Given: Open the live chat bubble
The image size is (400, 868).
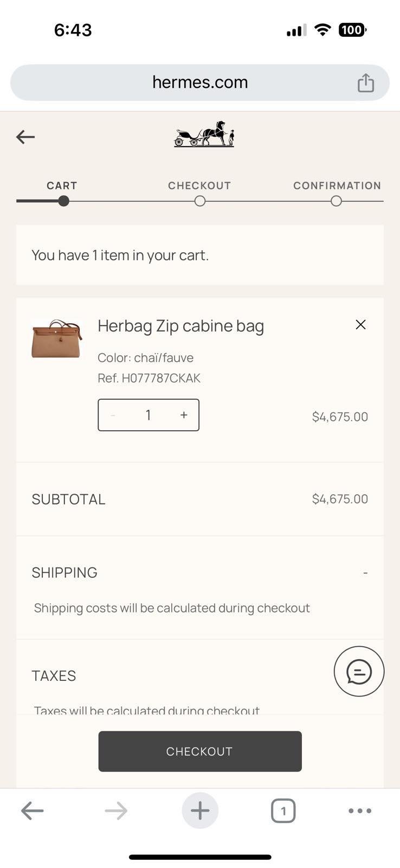Looking at the screenshot, I should click(x=359, y=672).
